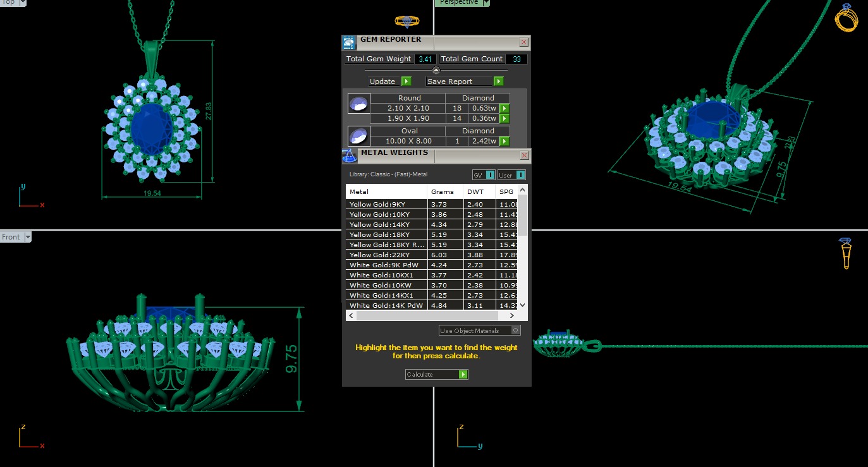The image size is (868, 467).
Task: Select Yellow Gold:10KY row
Action: click(432, 214)
